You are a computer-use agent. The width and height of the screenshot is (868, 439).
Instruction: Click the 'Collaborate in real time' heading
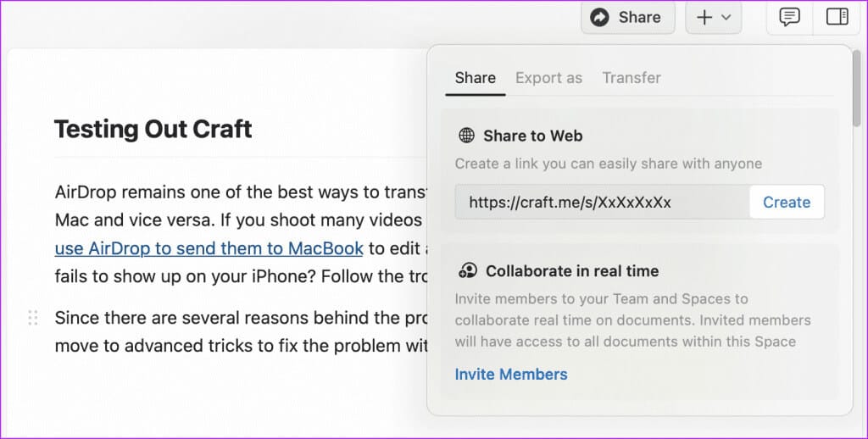click(572, 270)
